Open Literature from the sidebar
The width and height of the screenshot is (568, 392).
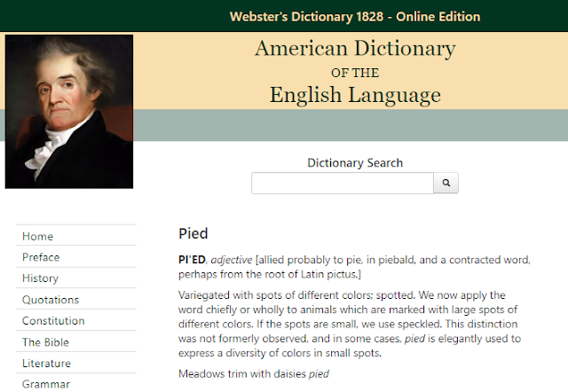point(76,363)
